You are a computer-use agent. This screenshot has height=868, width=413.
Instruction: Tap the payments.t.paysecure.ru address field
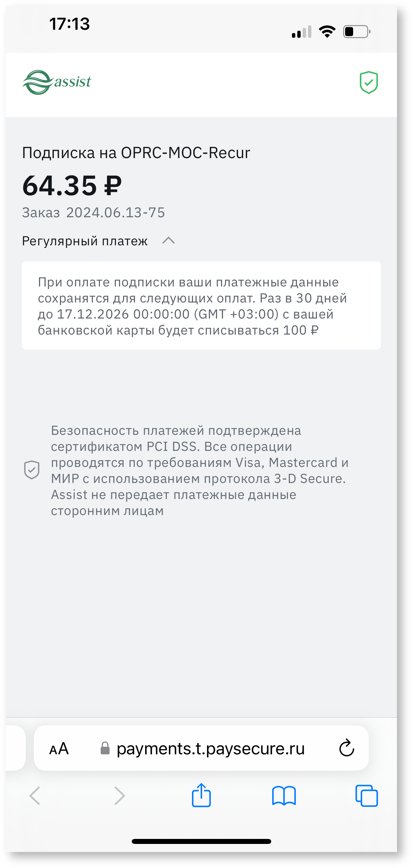point(210,748)
